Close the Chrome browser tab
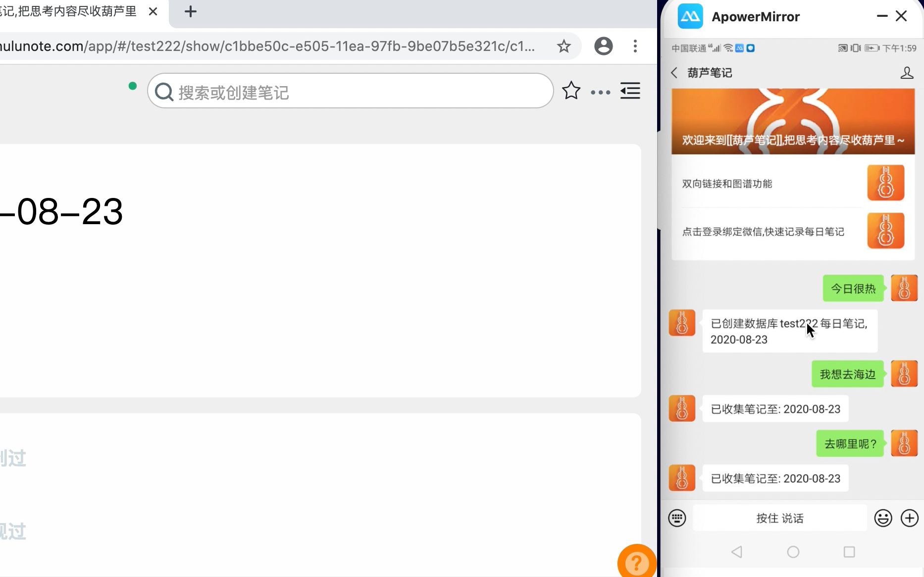This screenshot has width=924, height=577. click(x=153, y=11)
